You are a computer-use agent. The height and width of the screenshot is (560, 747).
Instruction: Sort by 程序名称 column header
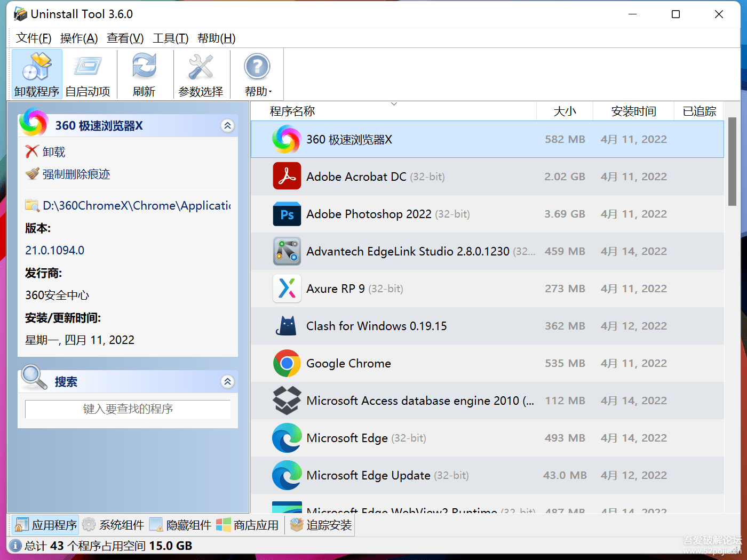tap(394, 111)
